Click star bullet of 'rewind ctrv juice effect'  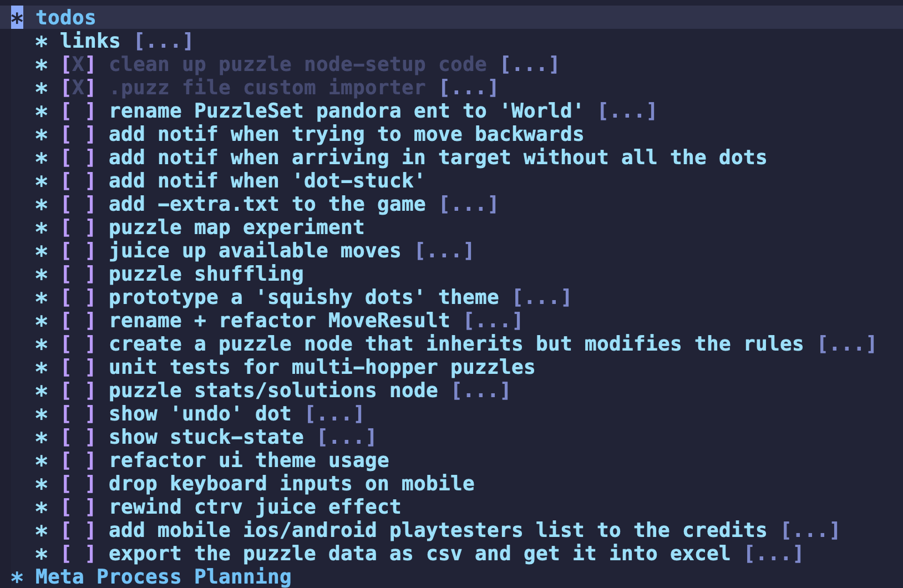(x=42, y=508)
